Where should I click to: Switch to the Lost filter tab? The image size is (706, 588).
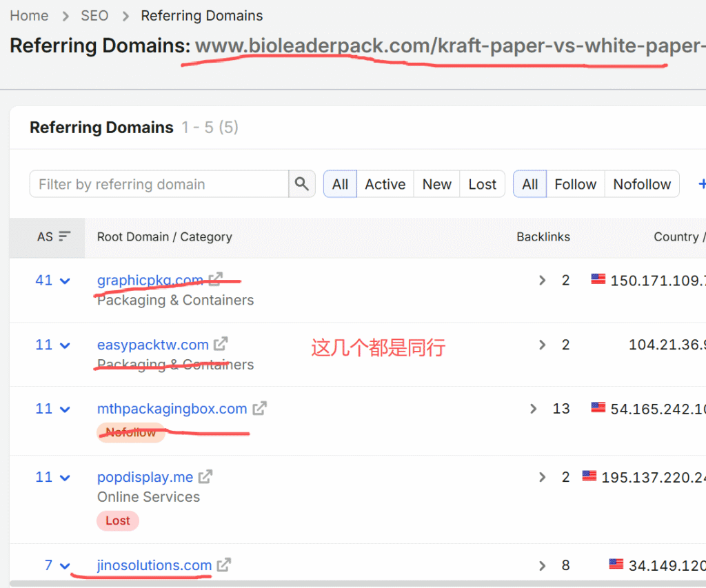pyautogui.click(x=482, y=183)
